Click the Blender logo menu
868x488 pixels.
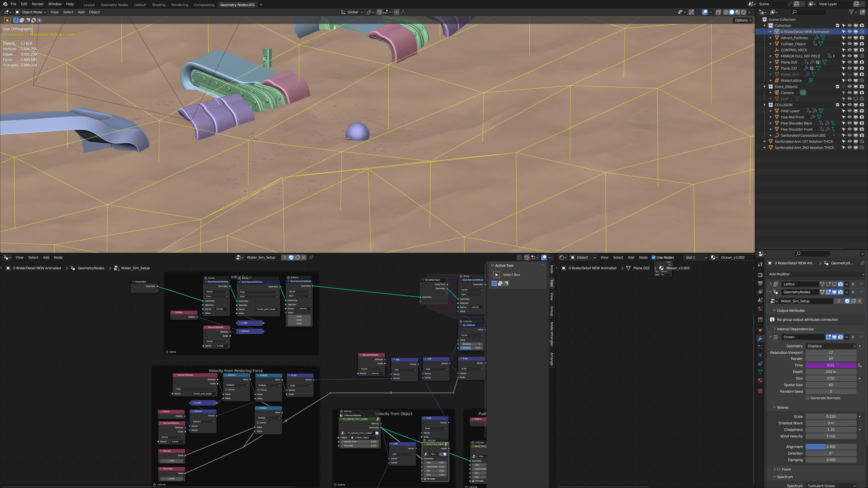tap(5, 4)
